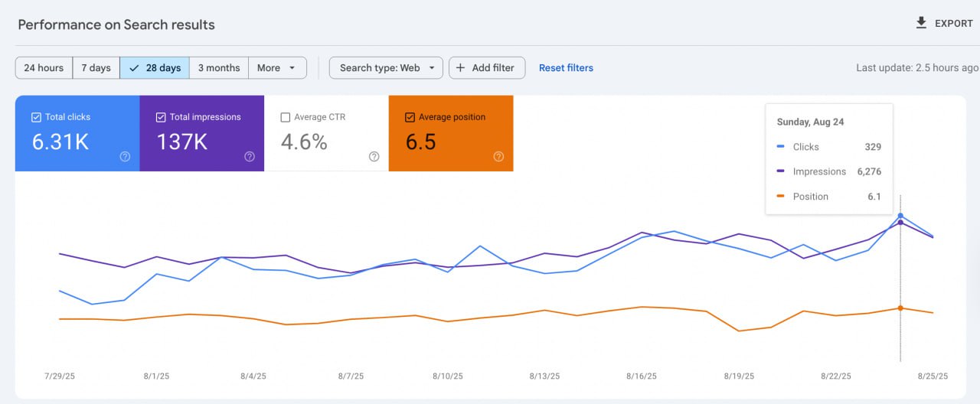Click the 8/1/25 axis date label
This screenshot has width=980, height=404.
click(x=156, y=376)
